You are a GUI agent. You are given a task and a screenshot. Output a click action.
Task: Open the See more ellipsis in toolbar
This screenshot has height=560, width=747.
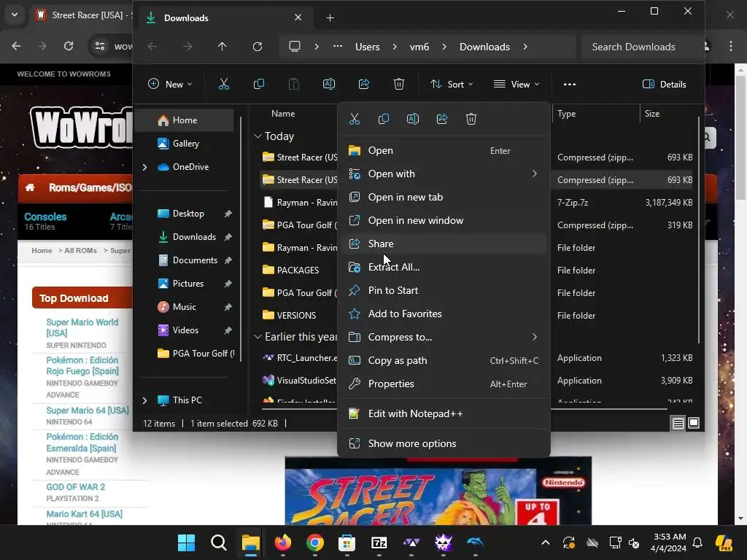point(570,85)
